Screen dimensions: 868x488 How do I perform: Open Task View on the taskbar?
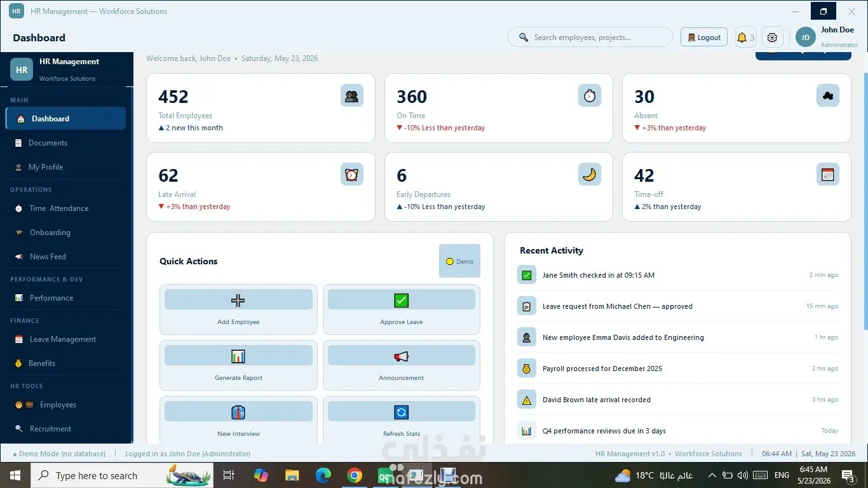(229, 475)
